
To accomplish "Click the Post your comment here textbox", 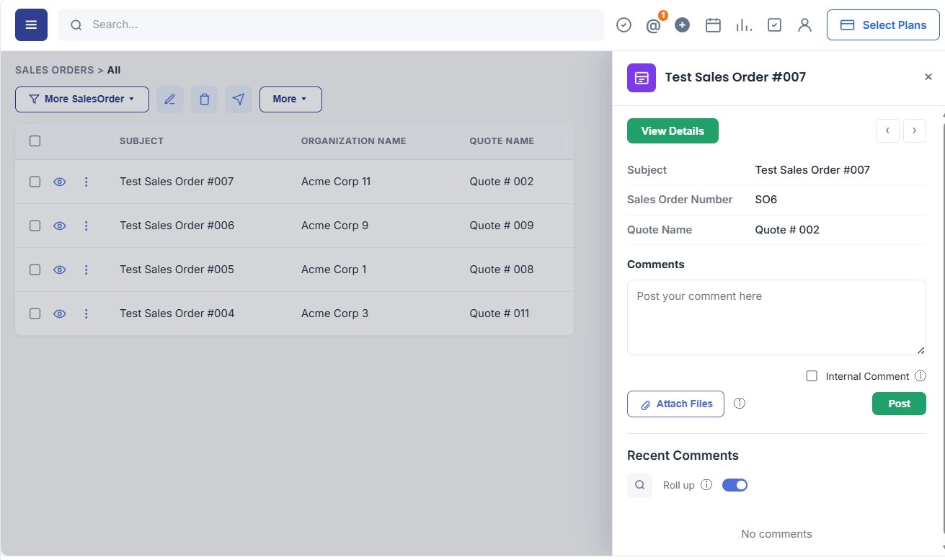I will 776,317.
